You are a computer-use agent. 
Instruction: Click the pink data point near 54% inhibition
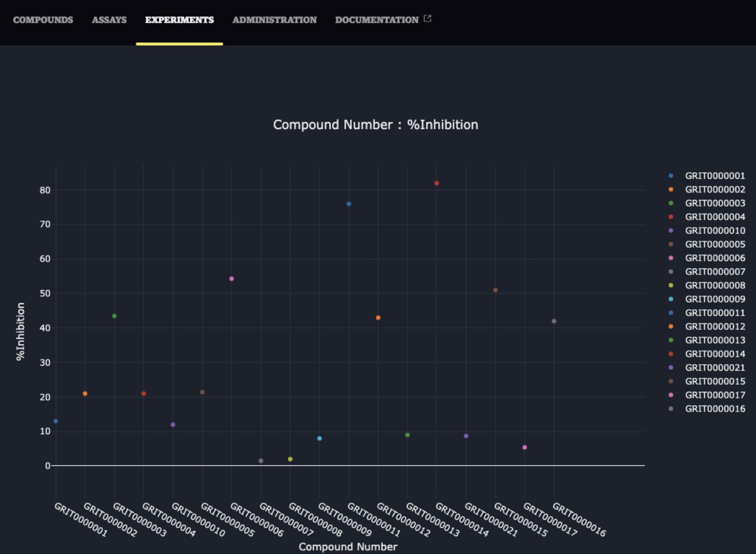(x=231, y=279)
